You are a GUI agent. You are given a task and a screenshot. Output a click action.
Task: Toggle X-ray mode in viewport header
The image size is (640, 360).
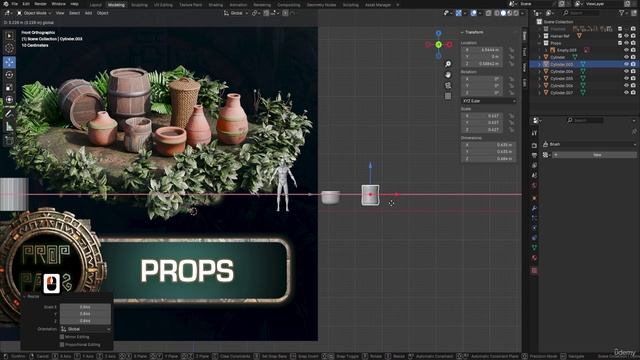tap(489, 13)
